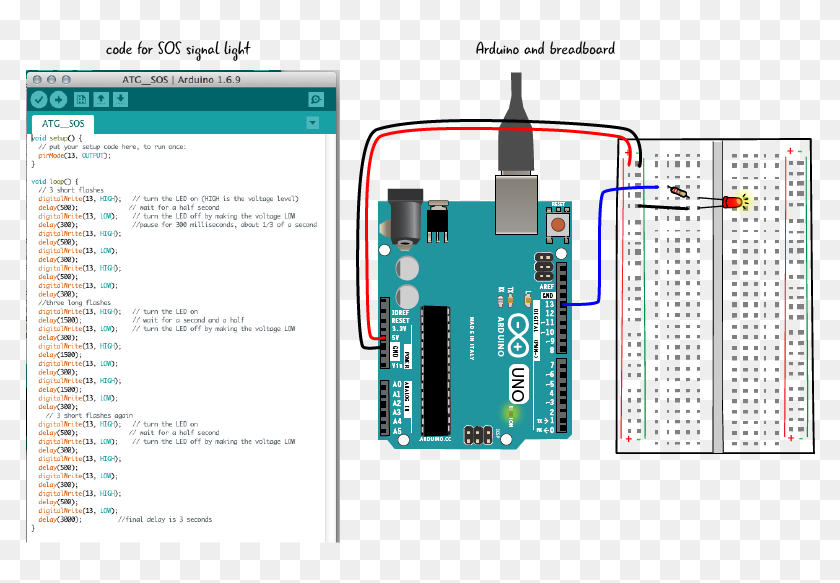This screenshot has width=840, height=583.
Task: Click the reset button on the Arduino board
Action: pyautogui.click(x=558, y=224)
